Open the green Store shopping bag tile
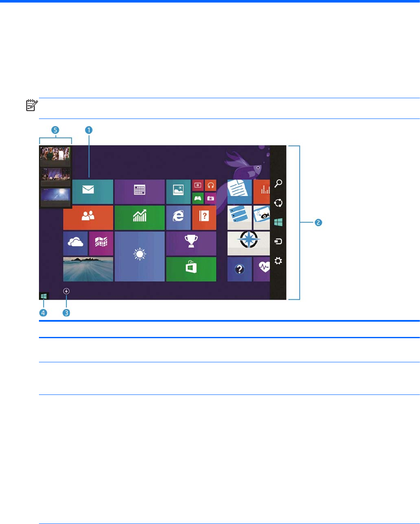The width and height of the screenshot is (420, 524). coord(191,269)
